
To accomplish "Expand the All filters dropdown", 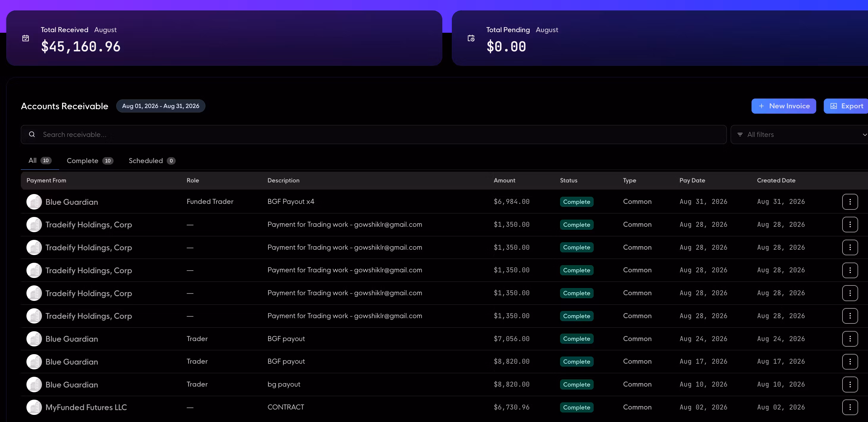I will click(799, 134).
